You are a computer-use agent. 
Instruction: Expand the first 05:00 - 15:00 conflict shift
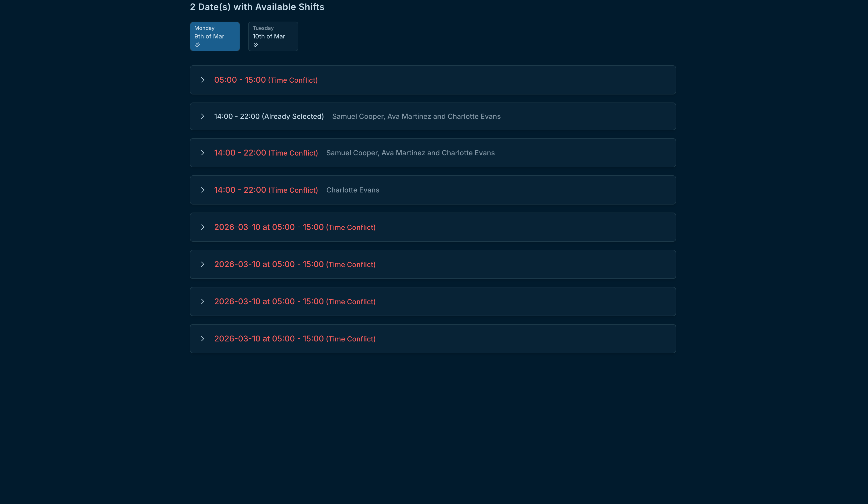[x=202, y=80]
